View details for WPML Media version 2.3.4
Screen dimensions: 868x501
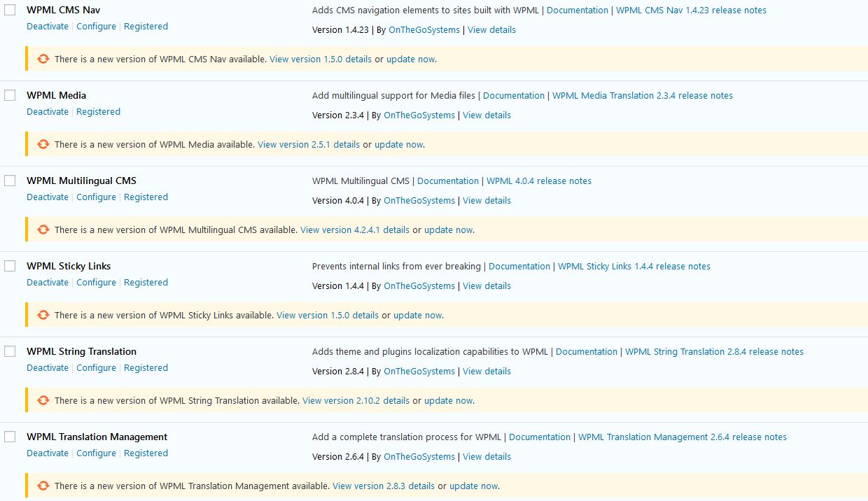click(486, 115)
